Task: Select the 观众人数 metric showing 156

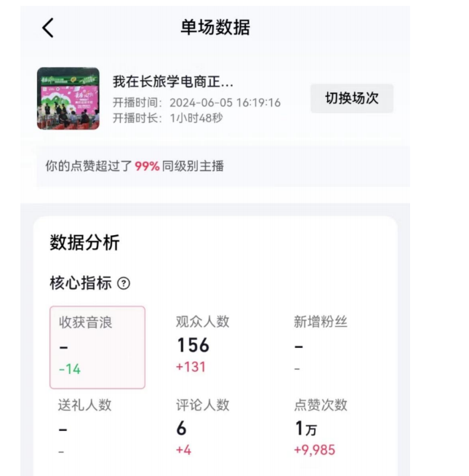Action: (203, 344)
